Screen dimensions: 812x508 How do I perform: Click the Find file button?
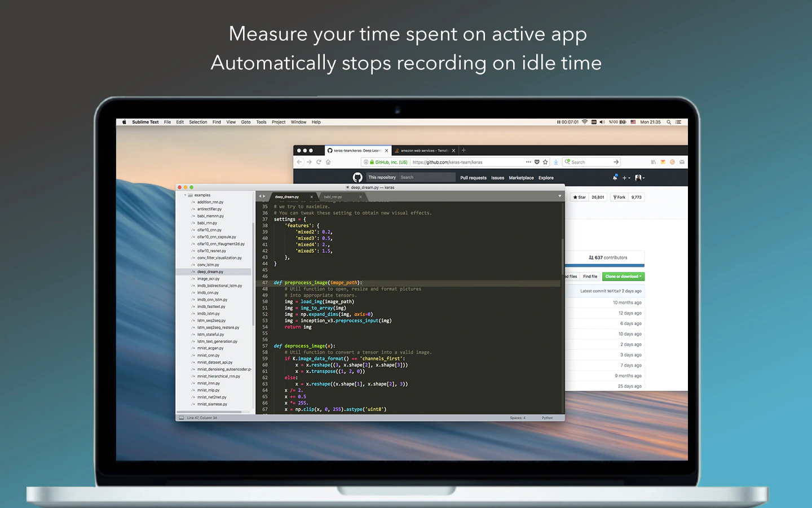[590, 277]
